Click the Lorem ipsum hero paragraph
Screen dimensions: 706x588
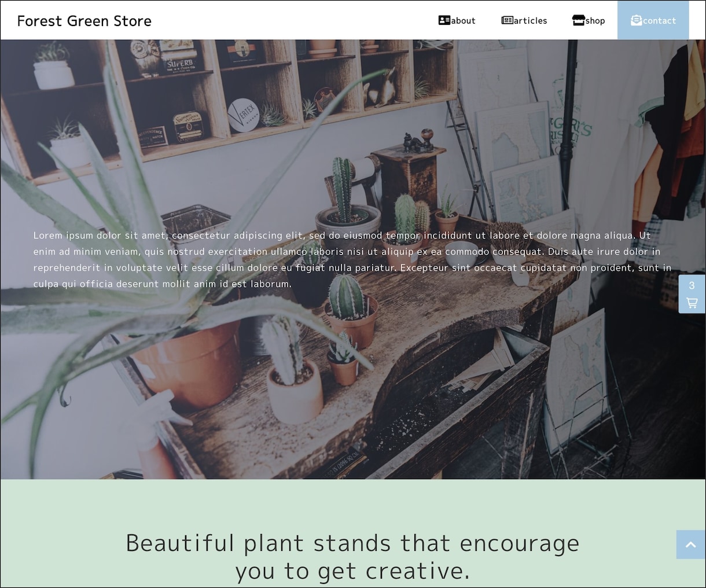[352, 260]
